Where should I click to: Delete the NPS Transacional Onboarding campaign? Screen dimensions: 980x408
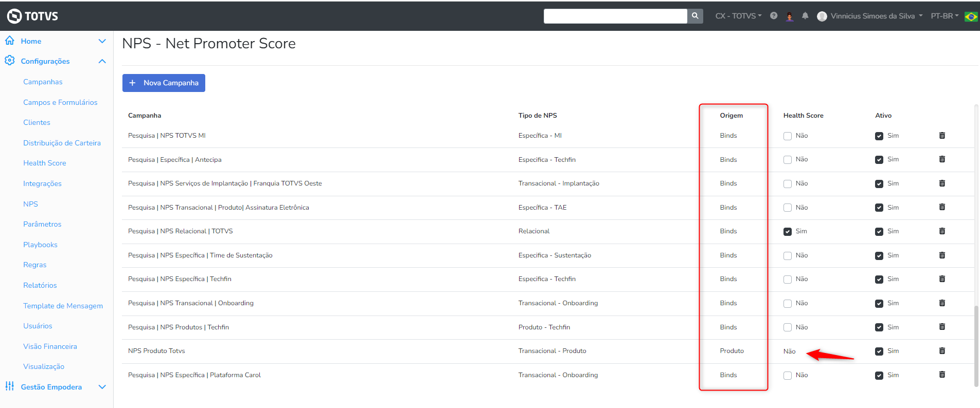point(942,303)
